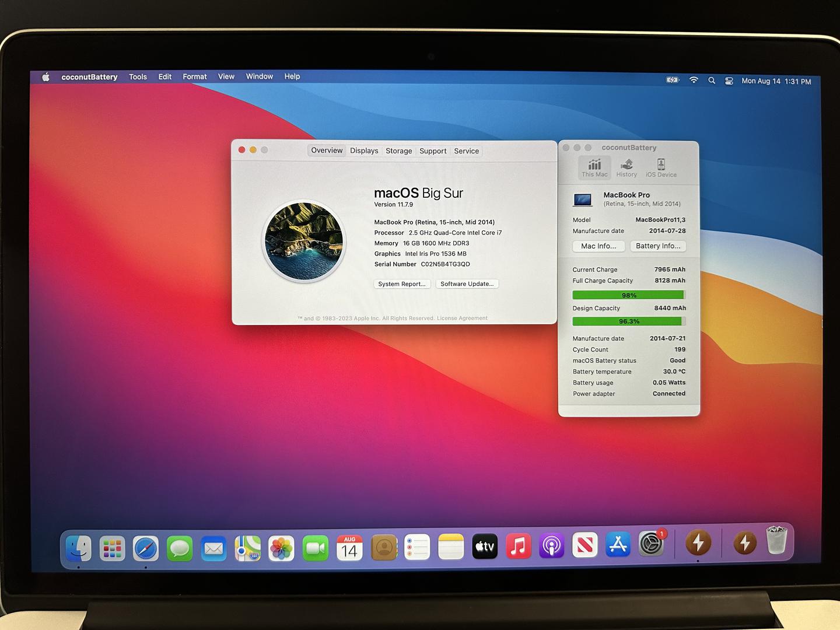Open News from the Dock
The image size is (840, 630).
(x=585, y=545)
